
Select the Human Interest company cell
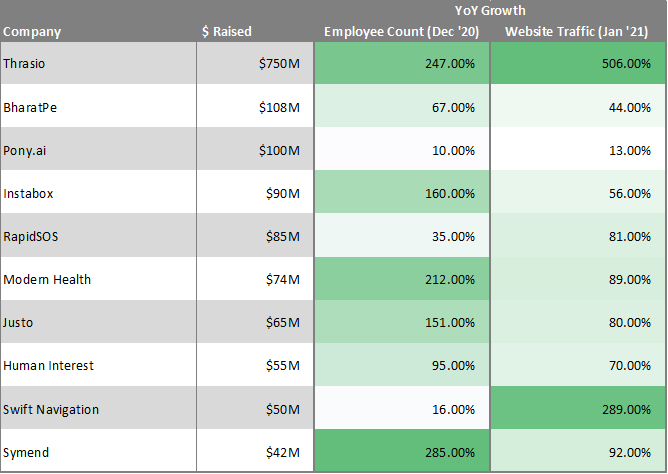click(98, 365)
